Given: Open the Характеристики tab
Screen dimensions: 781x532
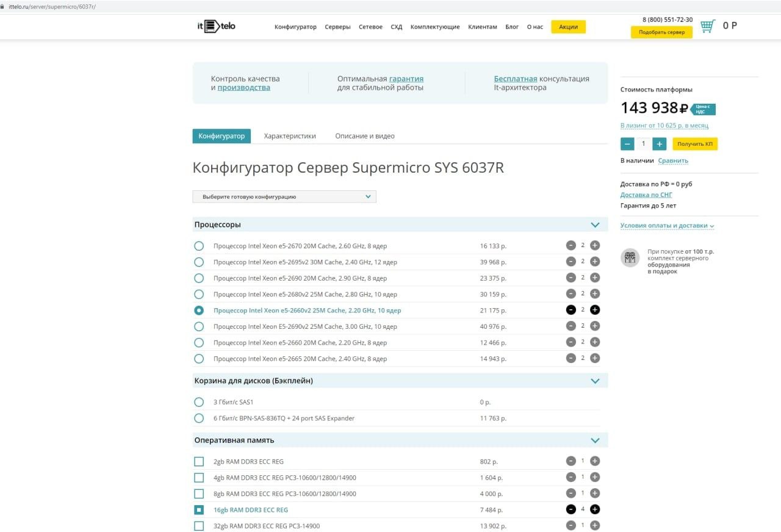Looking at the screenshot, I should (x=290, y=136).
